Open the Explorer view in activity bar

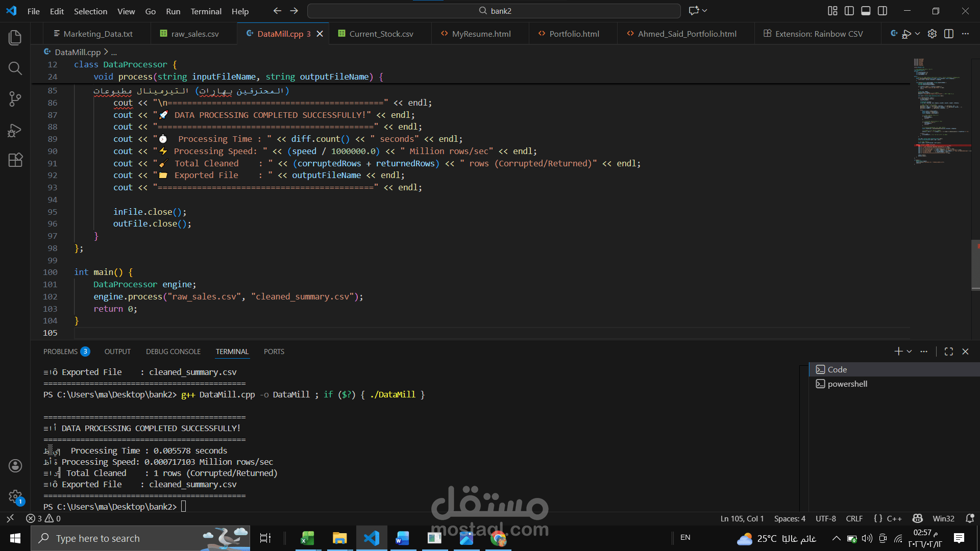pos(15,37)
